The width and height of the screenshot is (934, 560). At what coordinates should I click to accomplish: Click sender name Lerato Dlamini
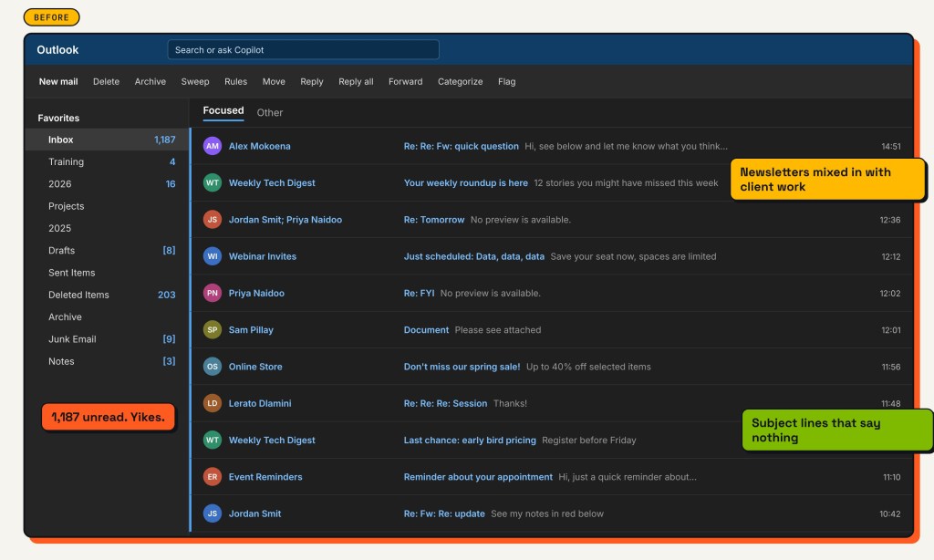click(260, 403)
